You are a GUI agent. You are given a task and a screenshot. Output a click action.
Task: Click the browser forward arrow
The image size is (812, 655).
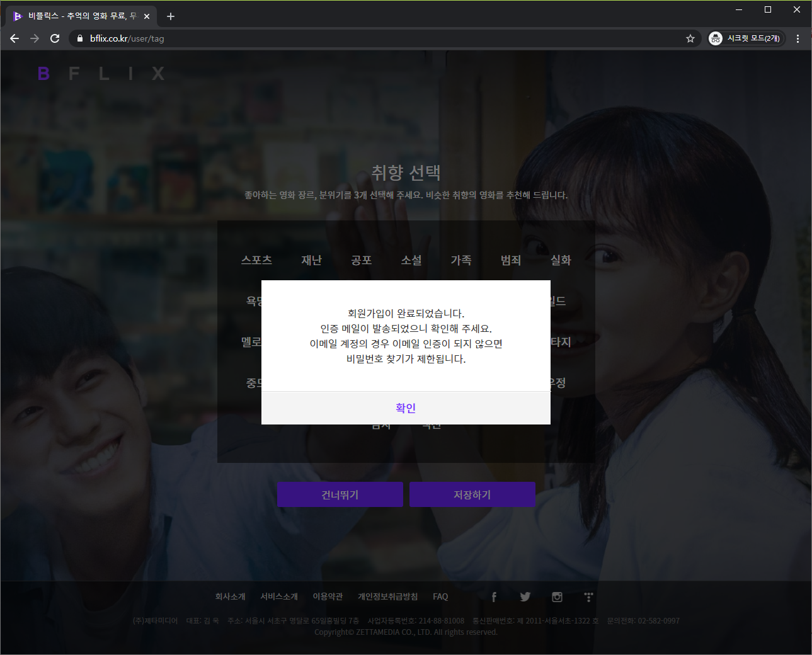pos(35,38)
